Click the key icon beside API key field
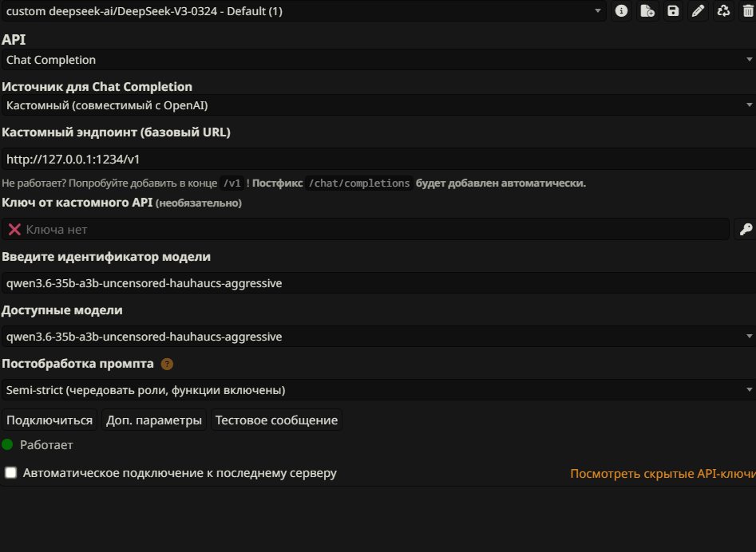The height and width of the screenshot is (552, 756). [746, 229]
